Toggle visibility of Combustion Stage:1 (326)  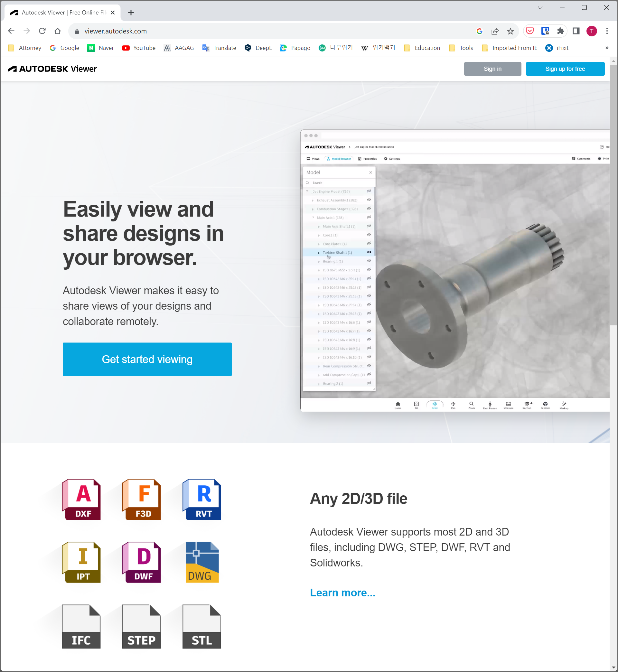(369, 209)
